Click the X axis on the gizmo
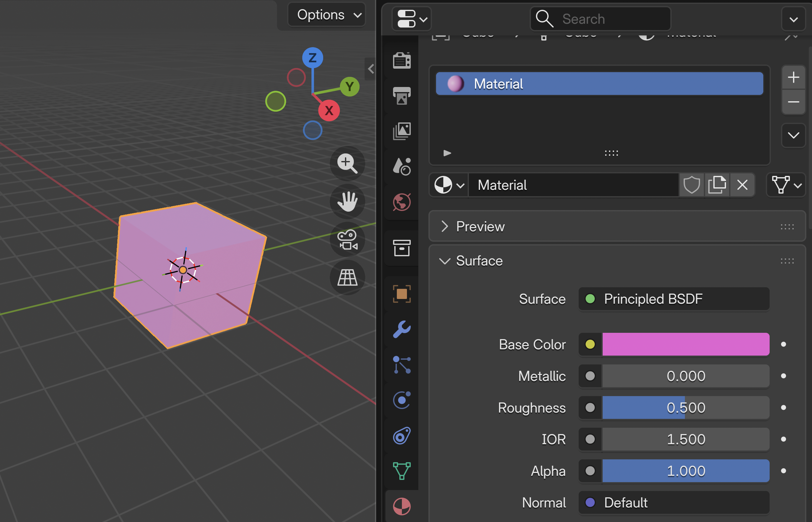The height and width of the screenshot is (522, 812). [x=329, y=110]
